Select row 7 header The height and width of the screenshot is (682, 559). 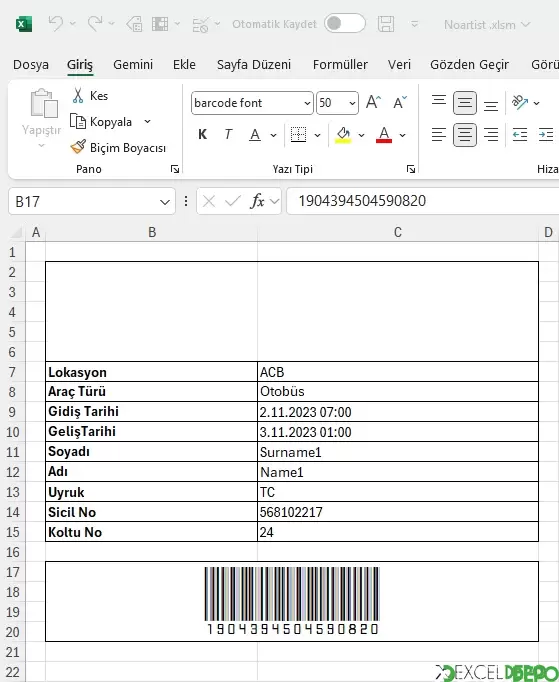(12, 372)
